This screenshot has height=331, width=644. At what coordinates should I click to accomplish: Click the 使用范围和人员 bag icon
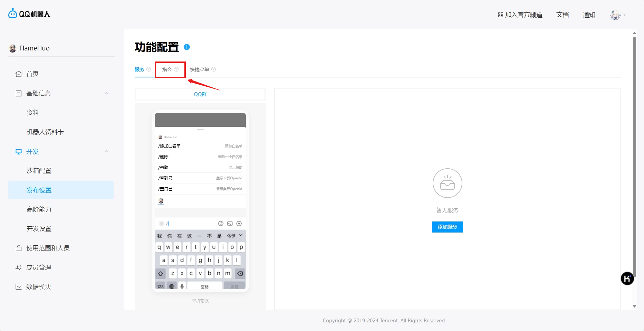19,248
